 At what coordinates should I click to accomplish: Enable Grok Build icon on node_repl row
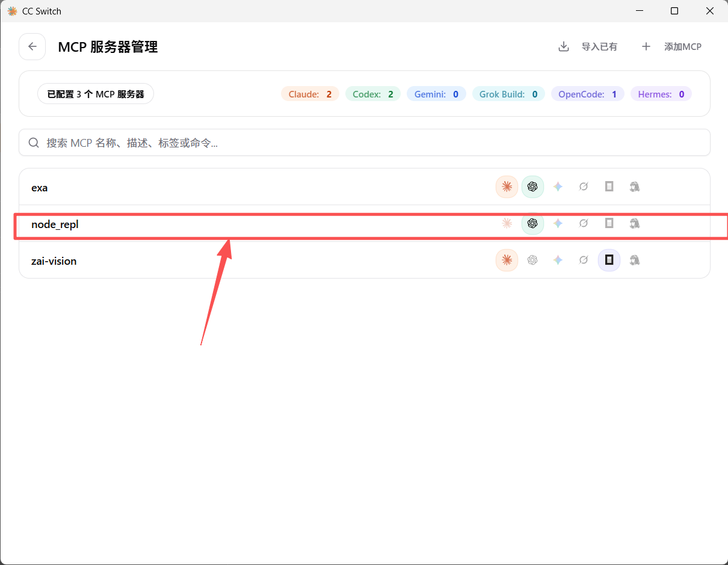583,223
